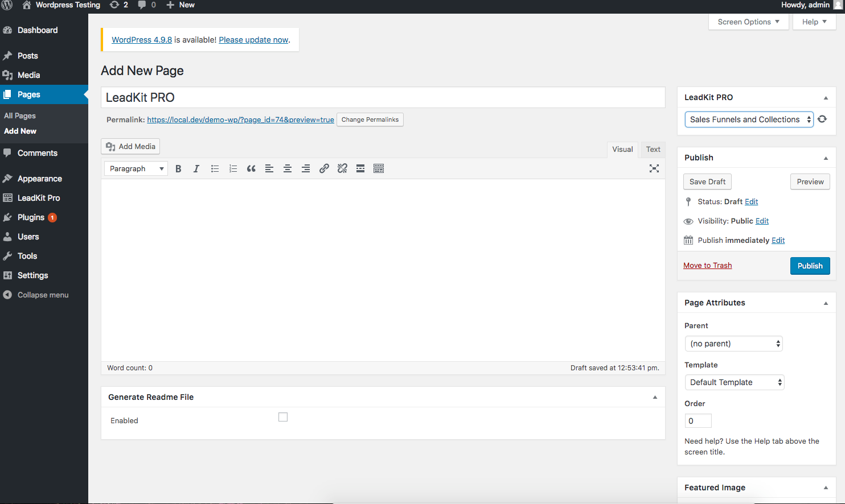Collapse the admin sidebar menu
Screen dimensions: 845x504
point(43,295)
